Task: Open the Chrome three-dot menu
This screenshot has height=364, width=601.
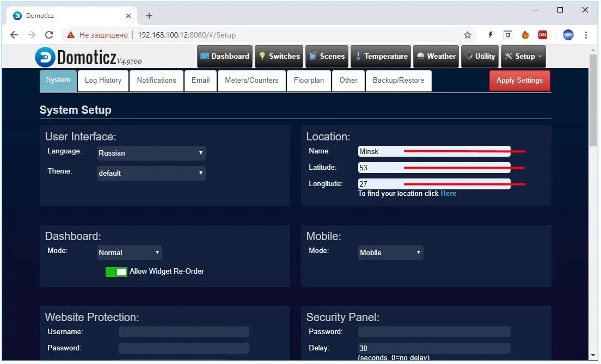Action: tap(586, 35)
